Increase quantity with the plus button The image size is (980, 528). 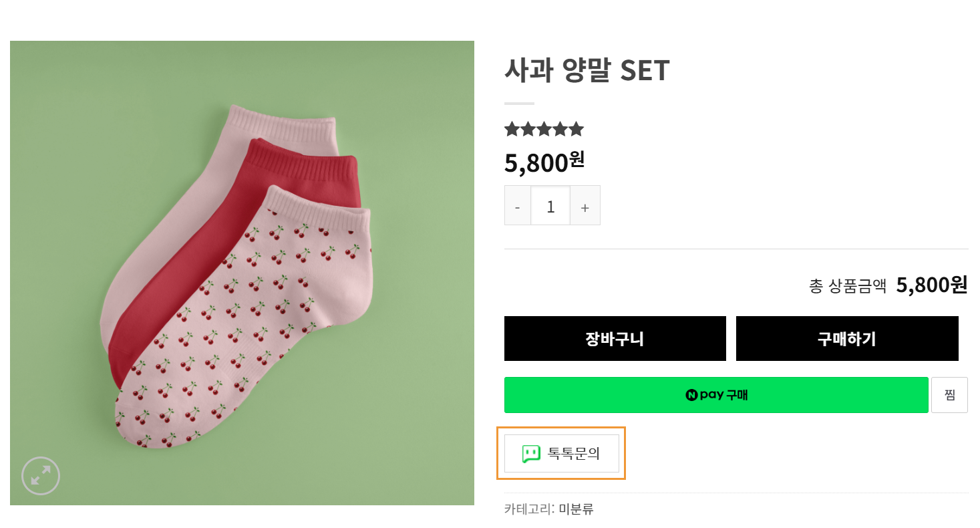click(x=585, y=205)
